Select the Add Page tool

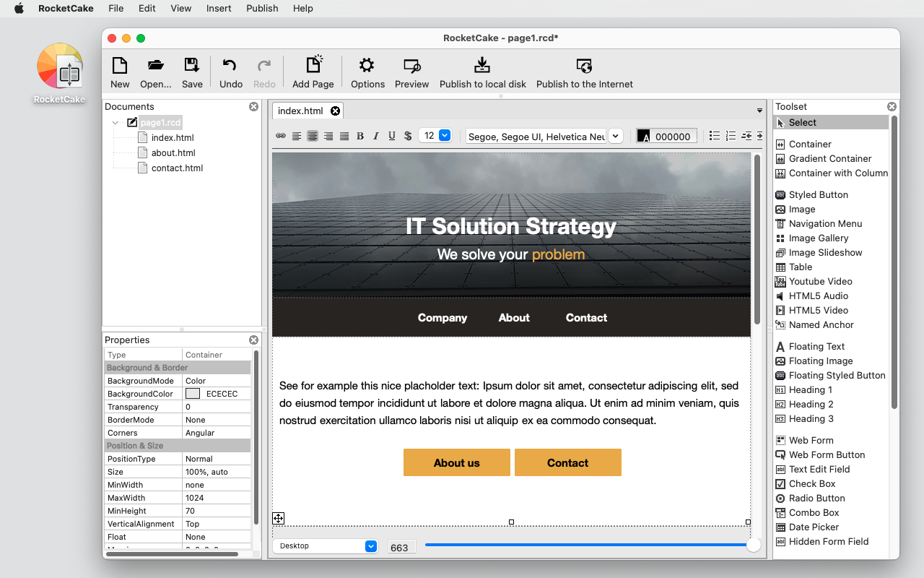pos(313,70)
